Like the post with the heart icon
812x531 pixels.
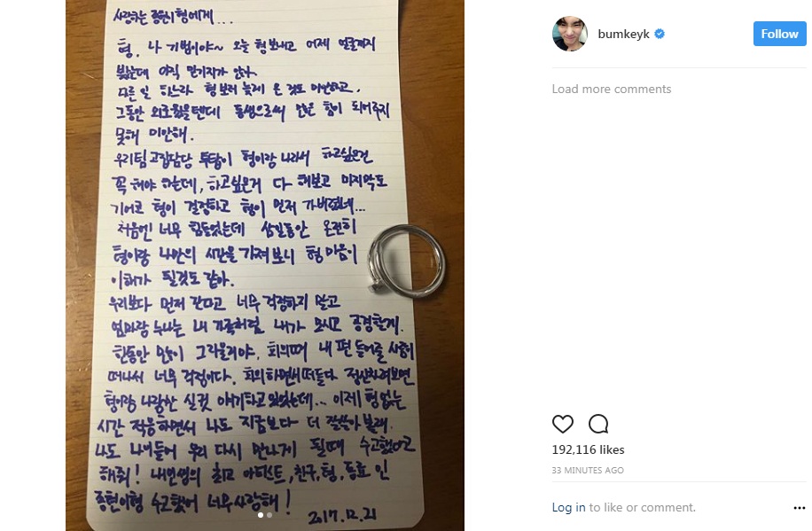pyautogui.click(x=562, y=424)
